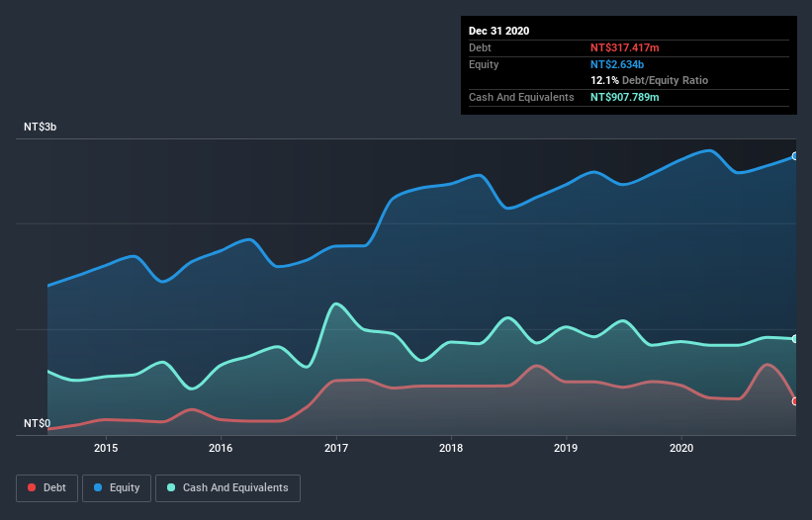Click the 2020 x-axis label
This screenshot has width=812, height=520.
coord(681,448)
